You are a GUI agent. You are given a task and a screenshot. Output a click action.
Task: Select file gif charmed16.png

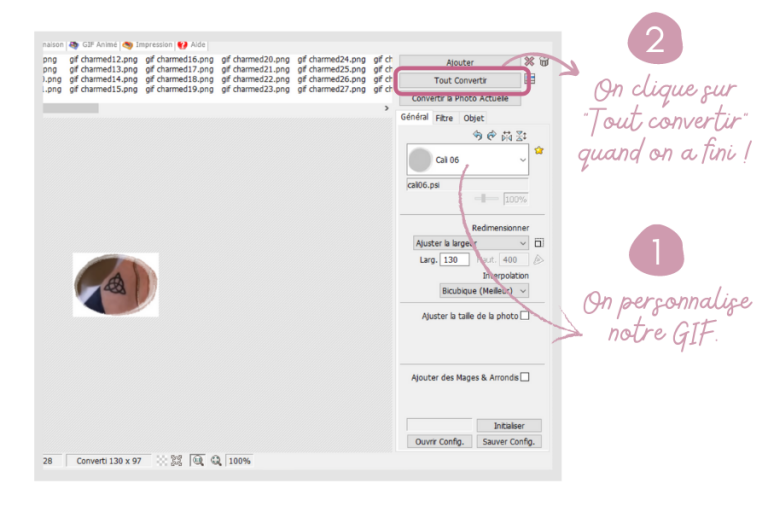tap(179, 59)
